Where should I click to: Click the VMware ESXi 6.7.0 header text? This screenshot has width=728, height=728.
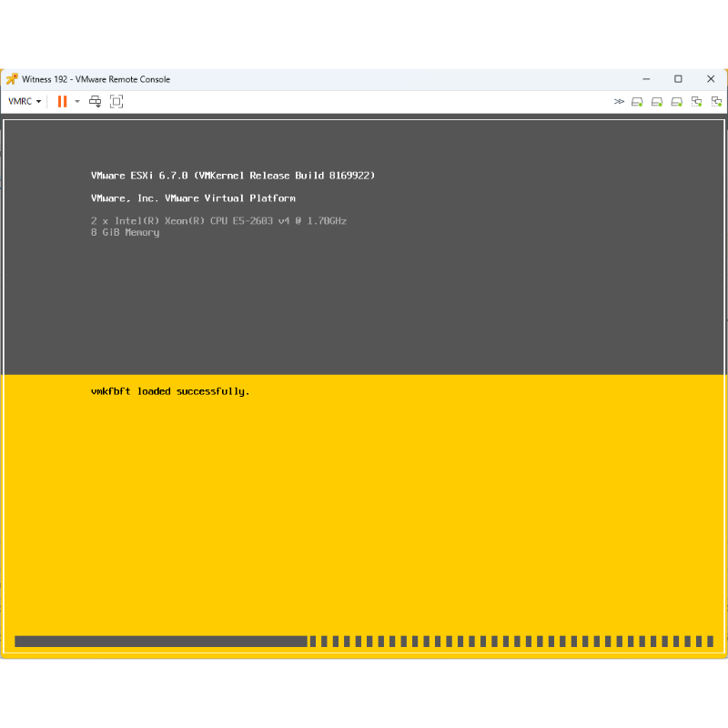pyautogui.click(x=233, y=176)
